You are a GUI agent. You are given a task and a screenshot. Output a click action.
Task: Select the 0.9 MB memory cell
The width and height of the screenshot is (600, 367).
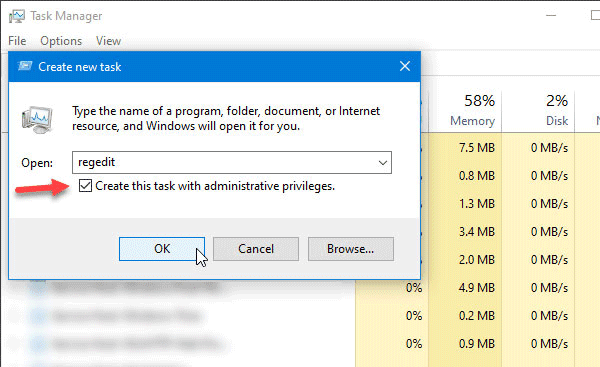[x=465, y=343]
